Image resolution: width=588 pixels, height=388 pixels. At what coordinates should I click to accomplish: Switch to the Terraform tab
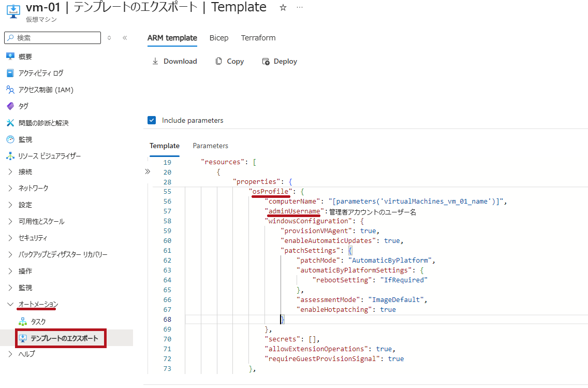pyautogui.click(x=258, y=38)
